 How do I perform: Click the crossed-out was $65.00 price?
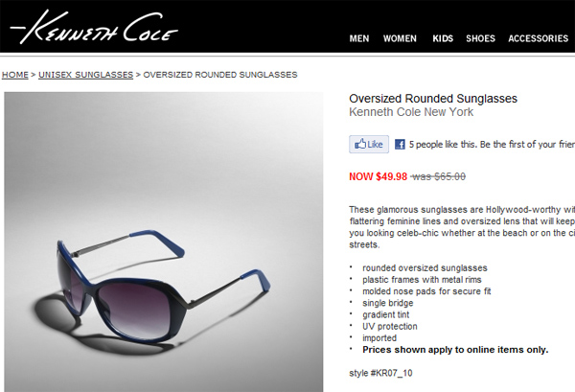pos(438,176)
